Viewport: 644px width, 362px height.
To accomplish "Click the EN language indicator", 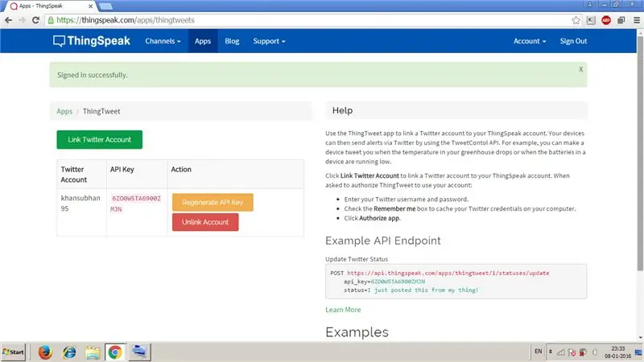I will tap(538, 352).
